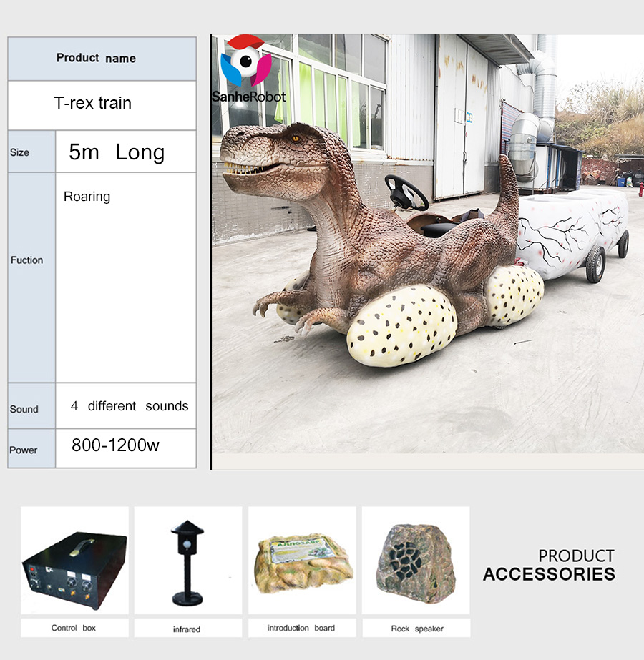Click the "introduction board" caption
The height and width of the screenshot is (660, 644).
pyautogui.click(x=301, y=628)
